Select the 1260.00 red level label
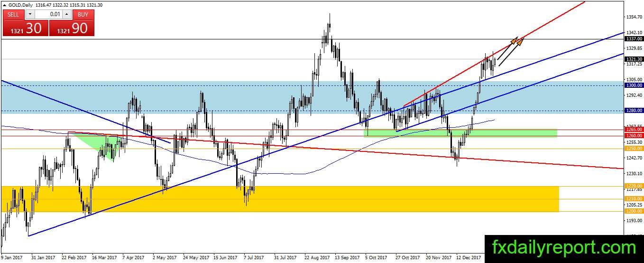644x263 pixels. point(634,136)
